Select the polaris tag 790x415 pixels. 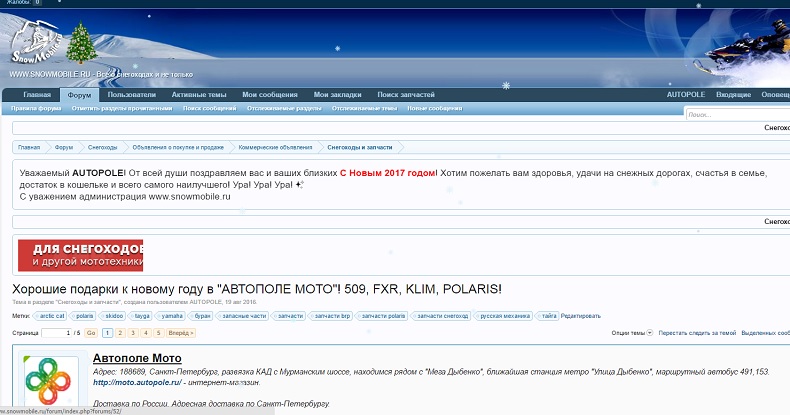83,316
